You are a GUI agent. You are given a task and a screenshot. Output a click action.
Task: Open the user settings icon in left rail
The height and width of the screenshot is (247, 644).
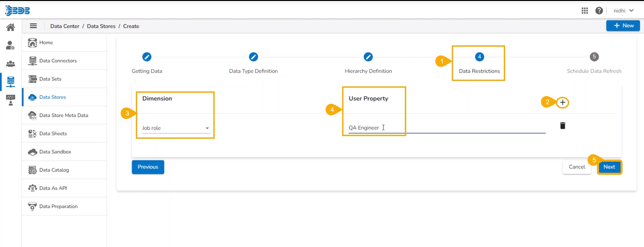click(x=10, y=45)
